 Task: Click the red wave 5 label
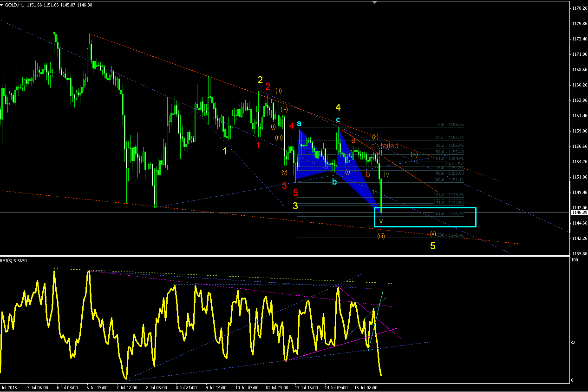[295, 192]
